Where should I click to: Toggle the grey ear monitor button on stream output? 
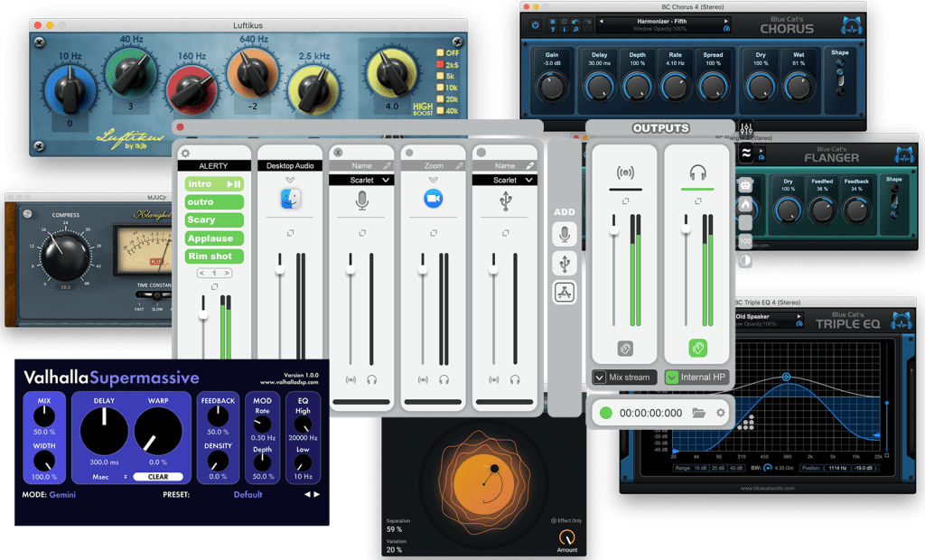click(x=625, y=348)
